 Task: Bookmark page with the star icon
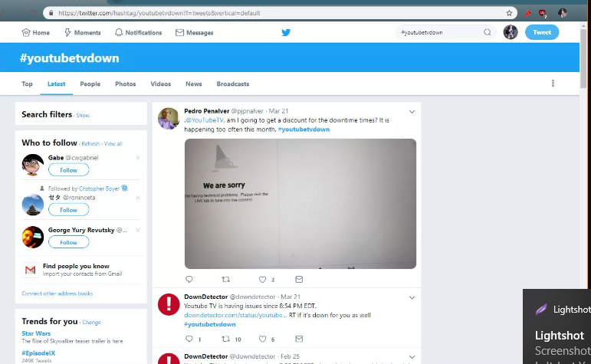click(509, 13)
